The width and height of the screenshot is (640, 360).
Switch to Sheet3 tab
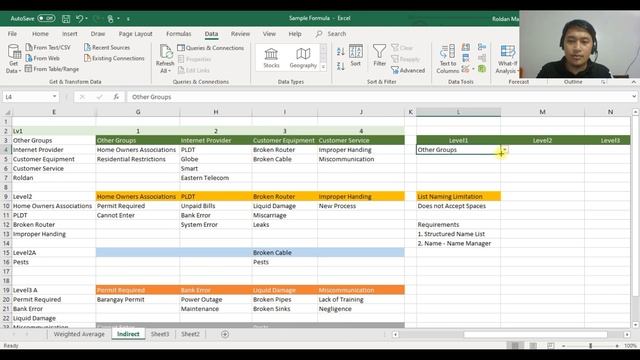point(160,334)
